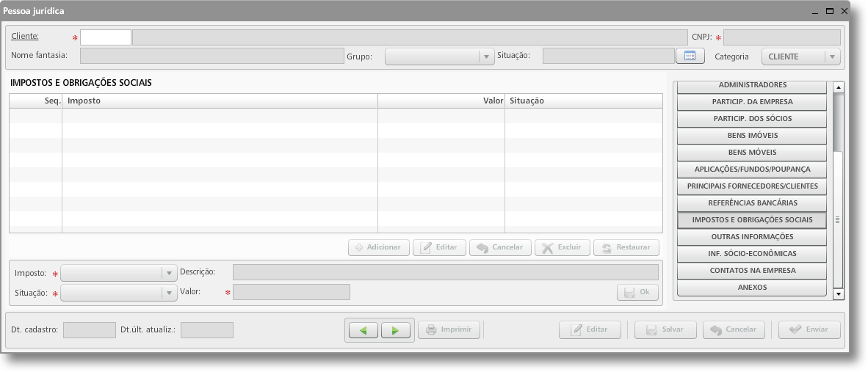Confirm the tax entry with Ok button
Screen dimensions: 868x372
pos(637,292)
